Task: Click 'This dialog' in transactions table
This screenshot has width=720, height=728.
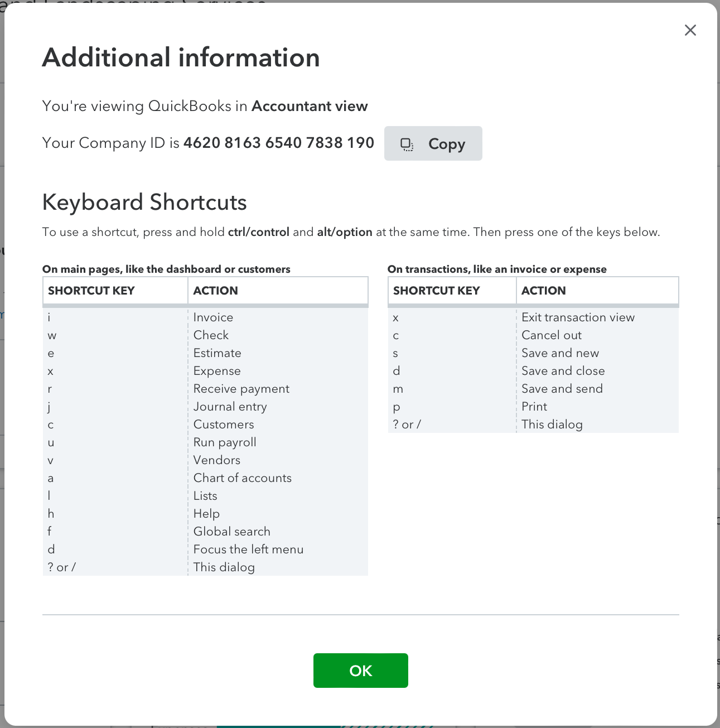Action: coord(552,425)
